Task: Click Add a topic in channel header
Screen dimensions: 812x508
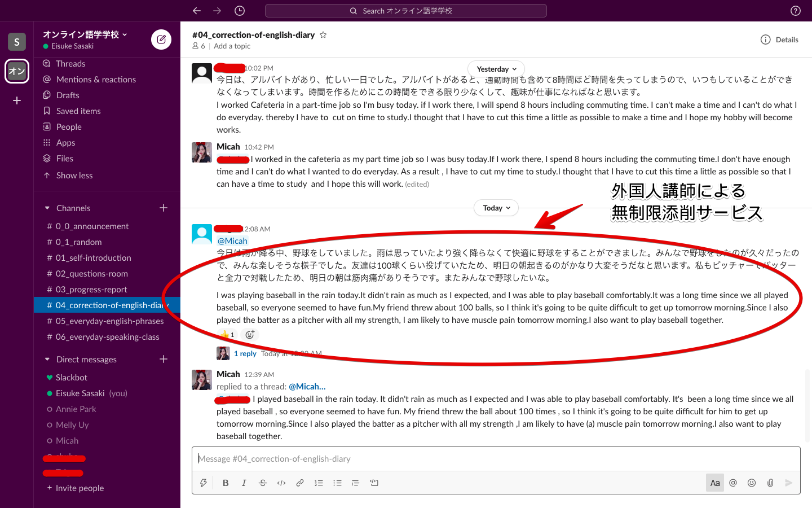Action: 232,46
